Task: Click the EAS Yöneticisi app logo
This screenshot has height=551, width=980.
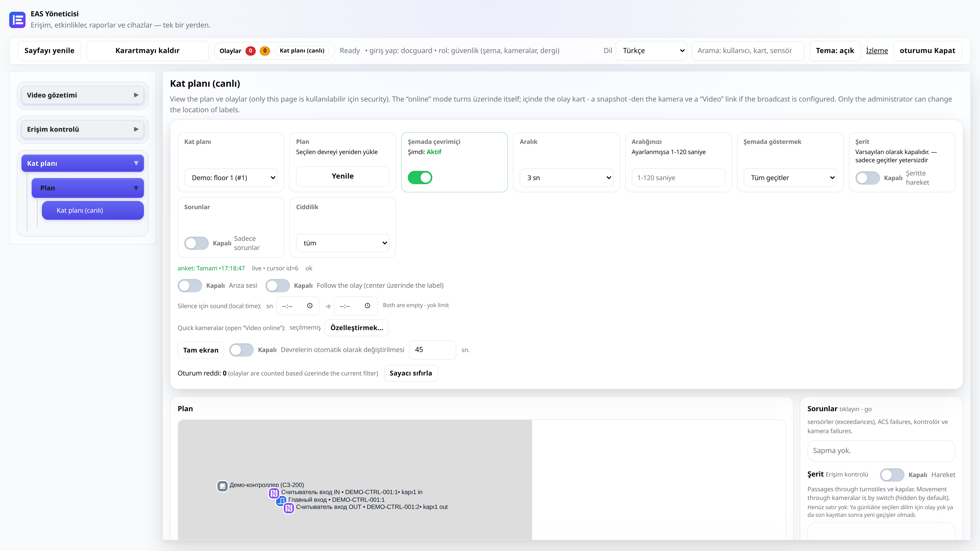Action: coord(17,20)
